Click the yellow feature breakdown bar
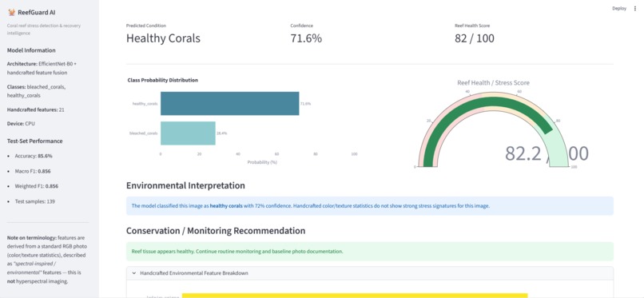The width and height of the screenshot is (644, 298). click(355, 296)
